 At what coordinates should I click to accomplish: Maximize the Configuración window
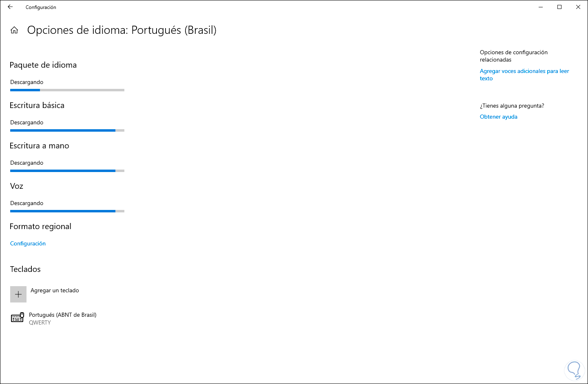tap(559, 7)
